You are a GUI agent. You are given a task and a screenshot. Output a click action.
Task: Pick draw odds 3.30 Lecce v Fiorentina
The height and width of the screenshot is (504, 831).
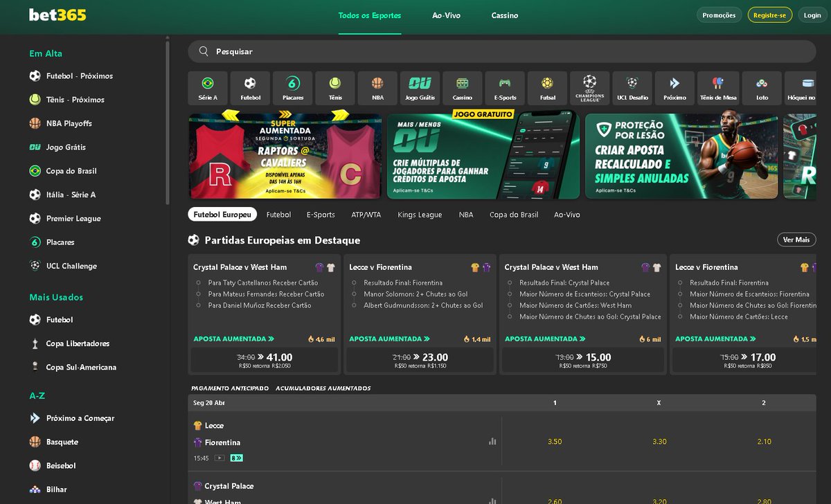[659, 442]
